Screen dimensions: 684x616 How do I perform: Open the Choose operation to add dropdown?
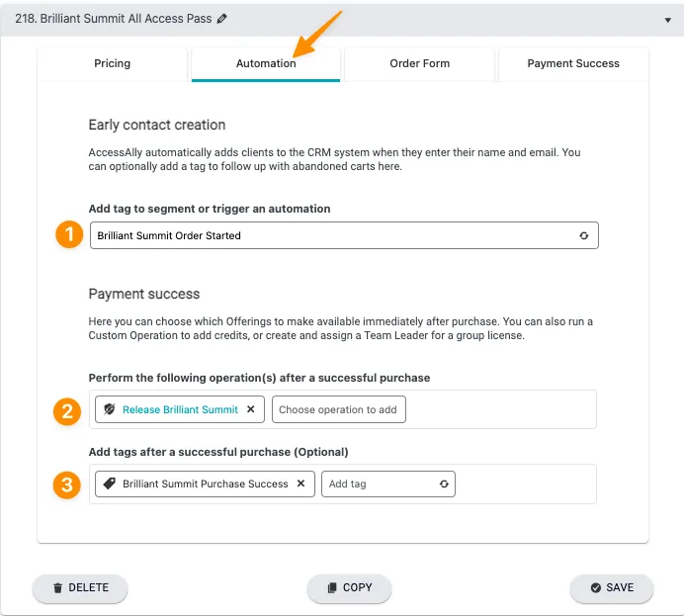tap(338, 409)
